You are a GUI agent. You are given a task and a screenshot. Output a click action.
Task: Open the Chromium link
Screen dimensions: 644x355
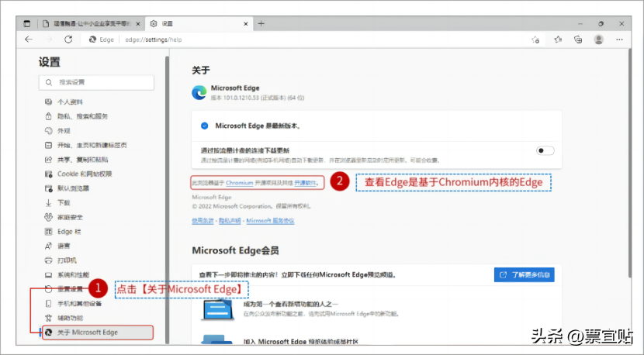[x=240, y=183]
